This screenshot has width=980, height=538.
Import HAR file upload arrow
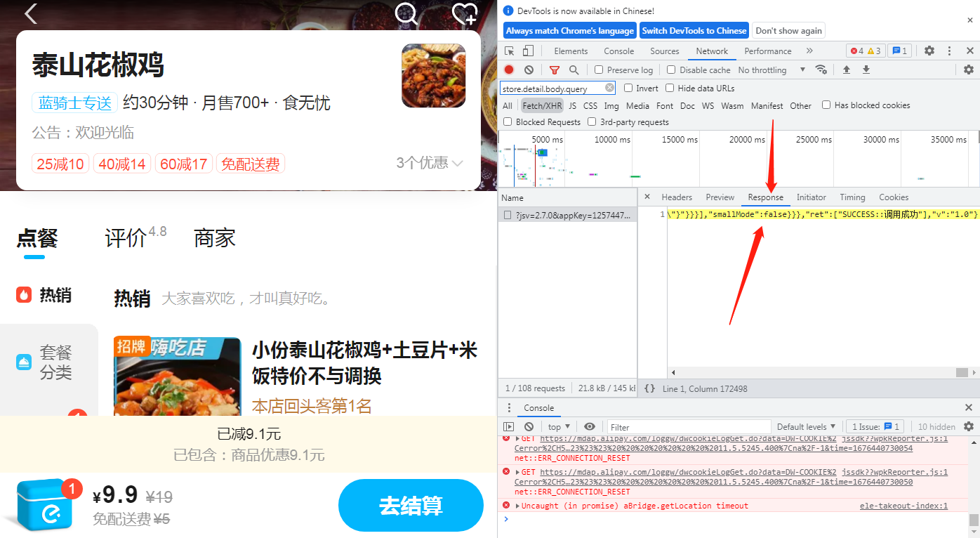[x=847, y=70]
